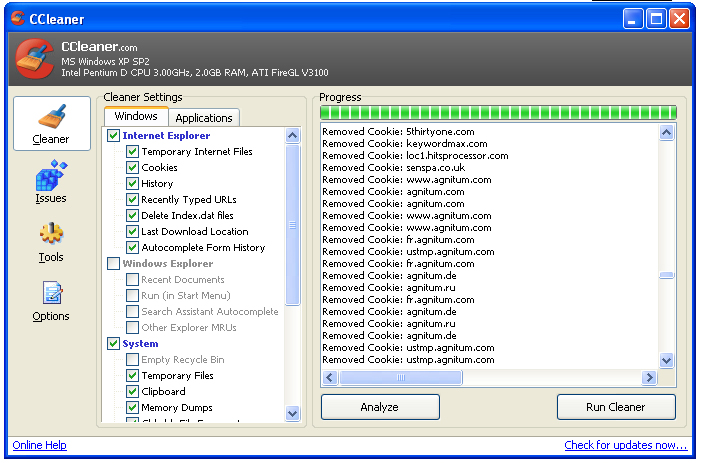Close the CCleaner window

pyautogui.click(x=679, y=19)
